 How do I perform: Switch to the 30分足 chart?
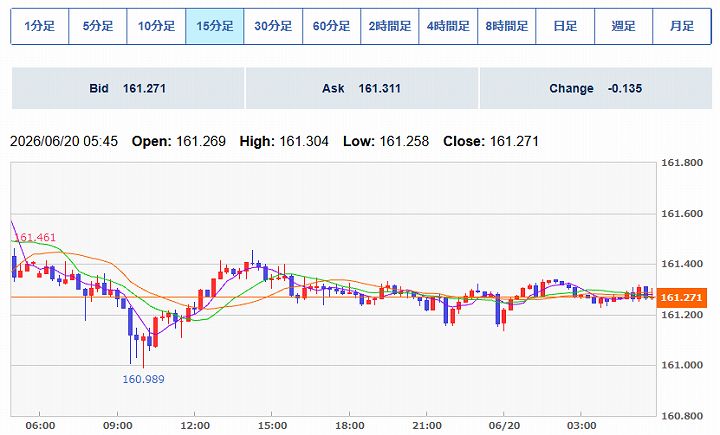(x=273, y=26)
